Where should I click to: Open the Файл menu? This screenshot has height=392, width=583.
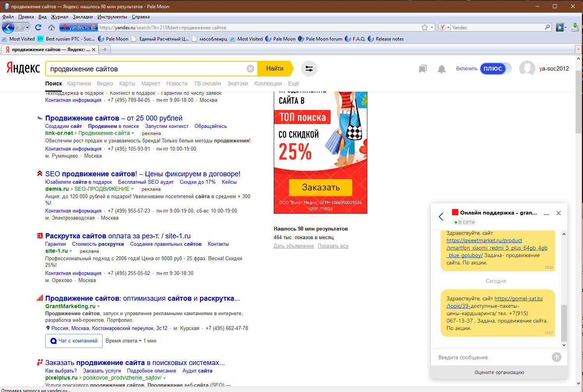pos(8,17)
